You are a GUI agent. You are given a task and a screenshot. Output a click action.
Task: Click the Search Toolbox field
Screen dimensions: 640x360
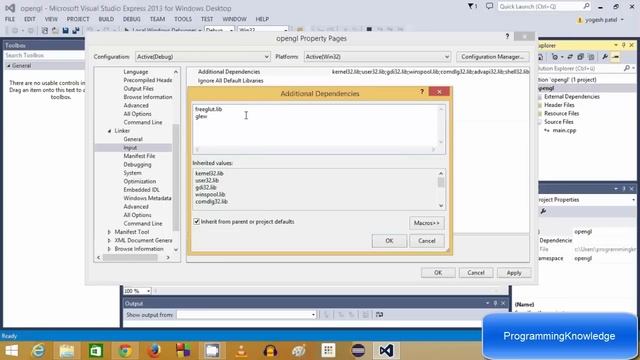(x=44, y=55)
